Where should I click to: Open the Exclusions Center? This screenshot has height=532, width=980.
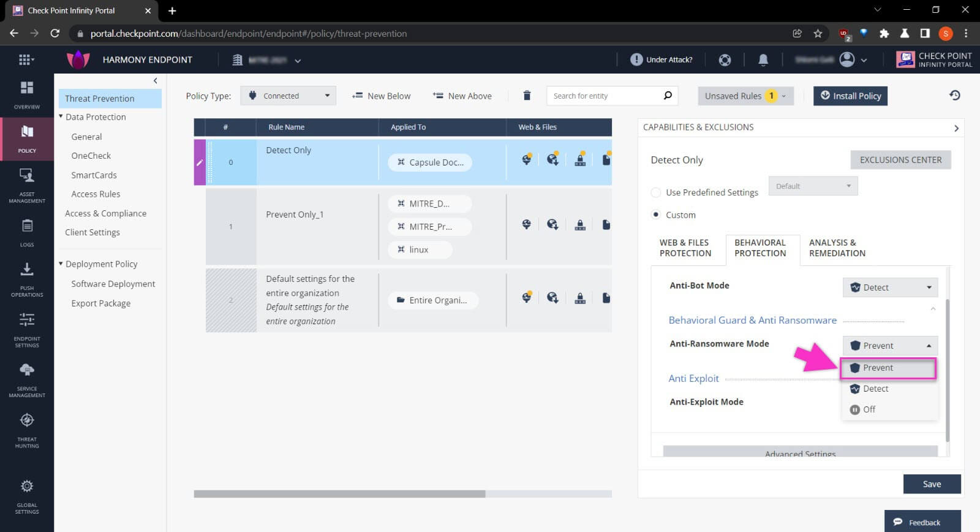coord(900,160)
